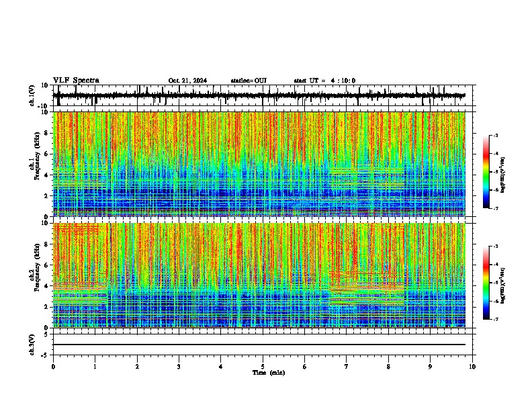Click the time axis tick label "10"
The image size is (532, 411).
click(x=472, y=367)
